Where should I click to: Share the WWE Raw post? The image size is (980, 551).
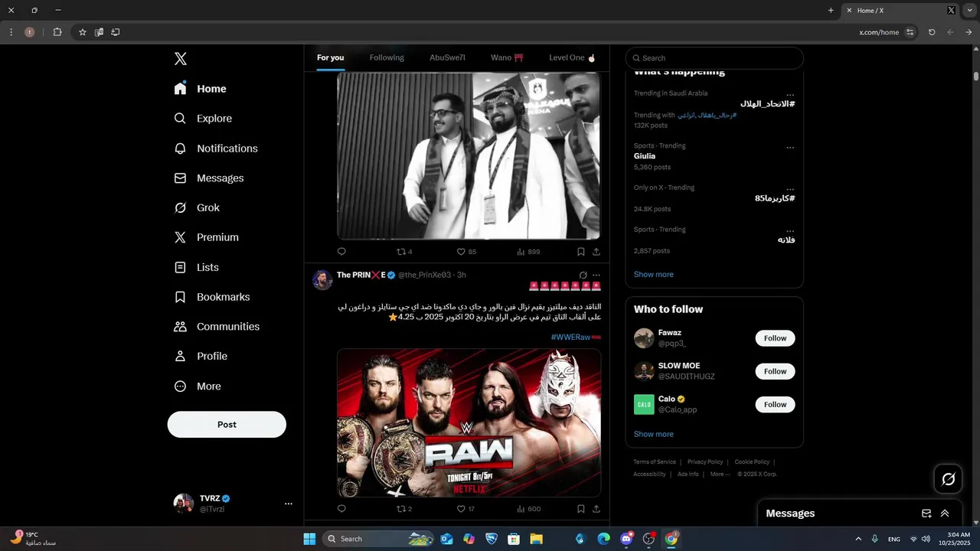coord(596,509)
